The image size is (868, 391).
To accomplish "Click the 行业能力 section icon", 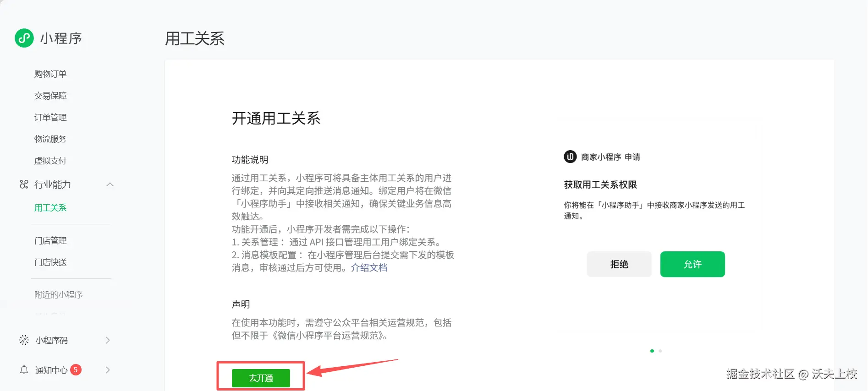I will [24, 184].
